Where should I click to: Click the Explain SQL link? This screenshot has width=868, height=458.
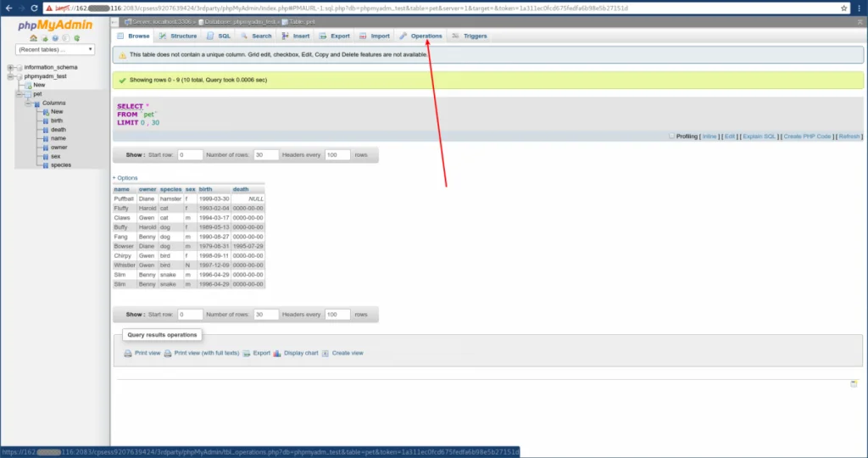point(759,137)
